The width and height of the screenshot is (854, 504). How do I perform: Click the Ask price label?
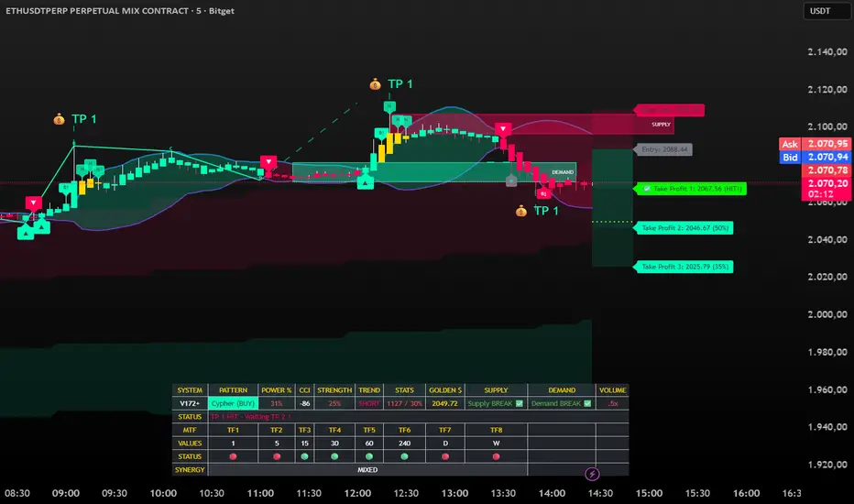click(x=790, y=144)
